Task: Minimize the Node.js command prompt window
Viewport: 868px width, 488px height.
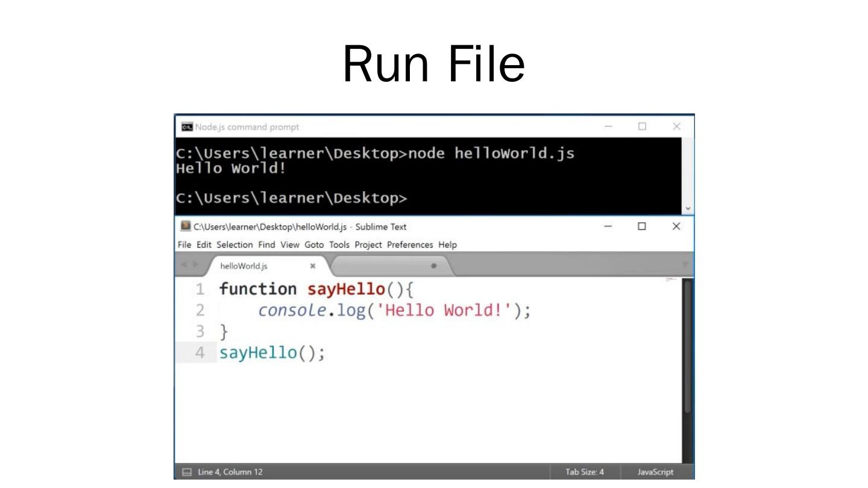Action: click(608, 127)
